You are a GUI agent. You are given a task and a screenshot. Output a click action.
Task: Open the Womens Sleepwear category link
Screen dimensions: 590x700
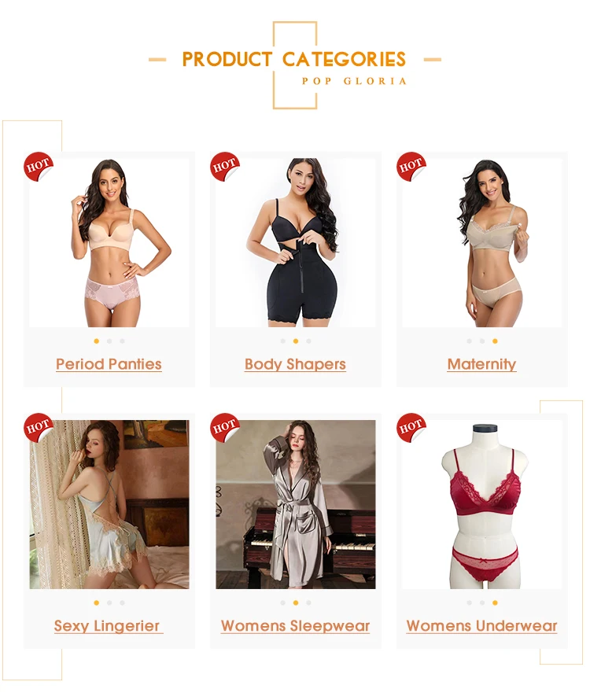tap(295, 626)
